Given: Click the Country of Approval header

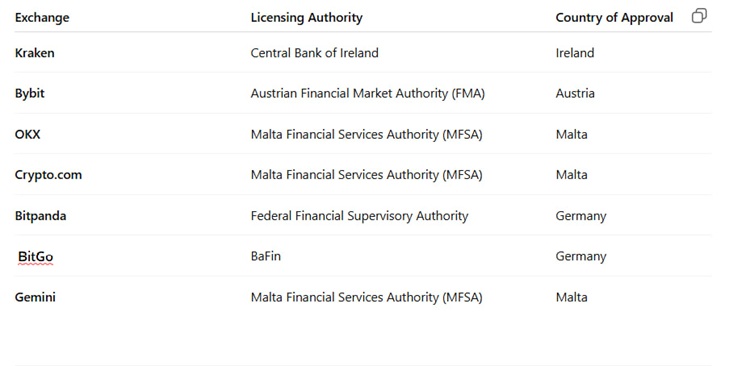Looking at the screenshot, I should click(x=614, y=18).
